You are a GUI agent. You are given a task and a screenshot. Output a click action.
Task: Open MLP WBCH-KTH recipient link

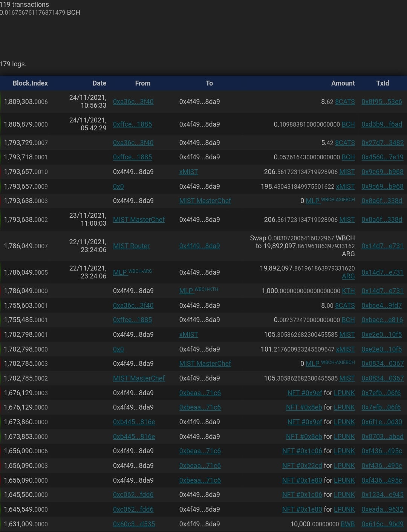199,290
